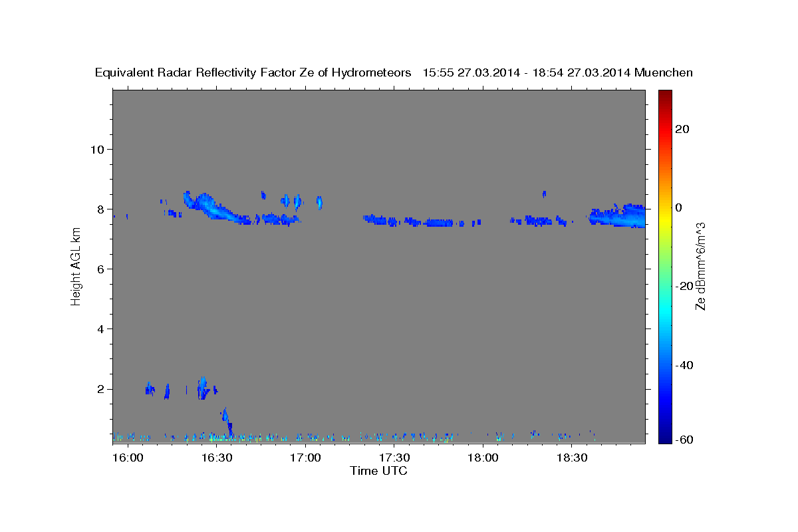Click the time tick '17:30'

[394, 458]
